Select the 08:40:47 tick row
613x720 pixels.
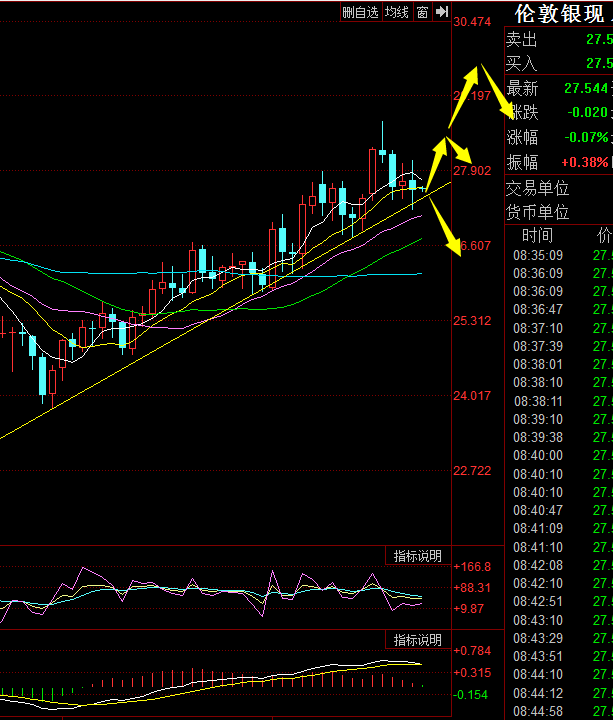click(563, 511)
